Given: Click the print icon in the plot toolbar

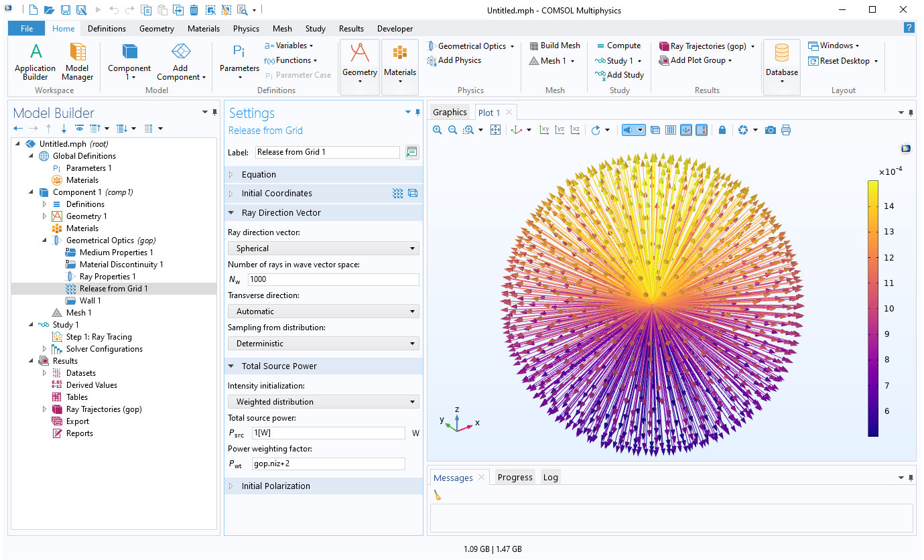Looking at the screenshot, I should pos(786,130).
